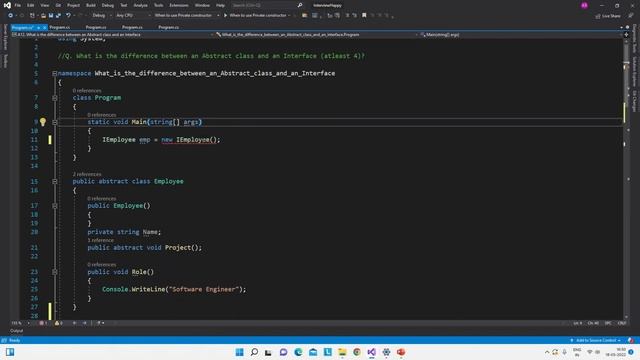
Task: Click '1 reference' above Project method
Action: click(x=100, y=240)
